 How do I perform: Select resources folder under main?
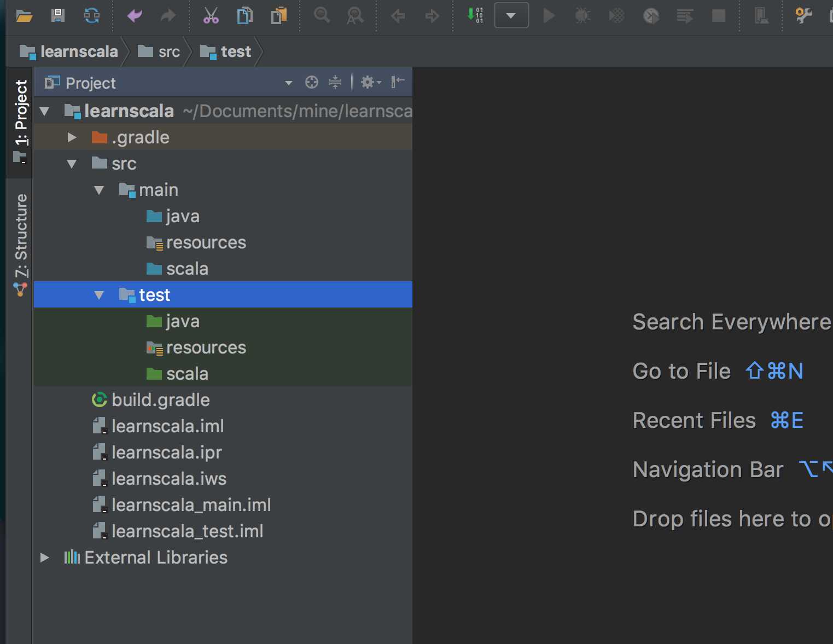(223, 242)
